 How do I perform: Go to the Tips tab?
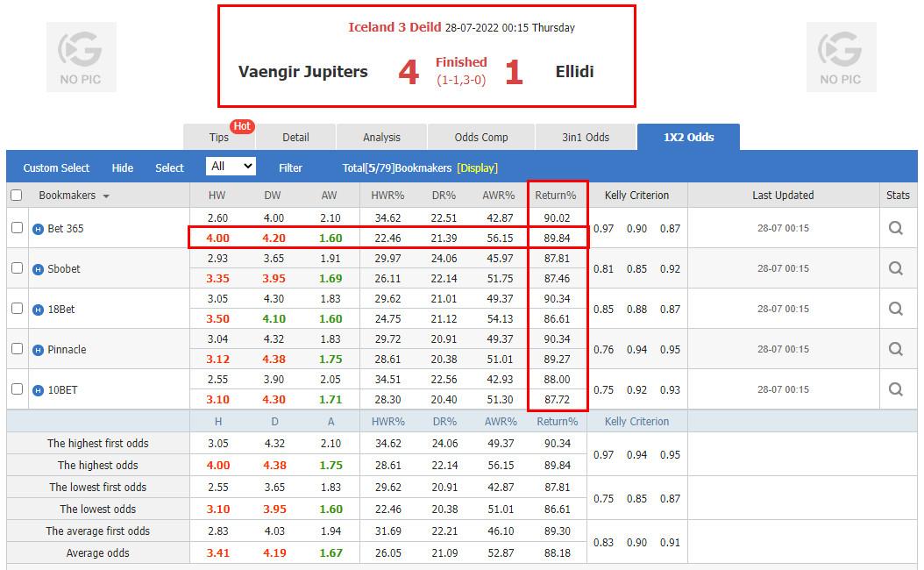pyautogui.click(x=219, y=137)
